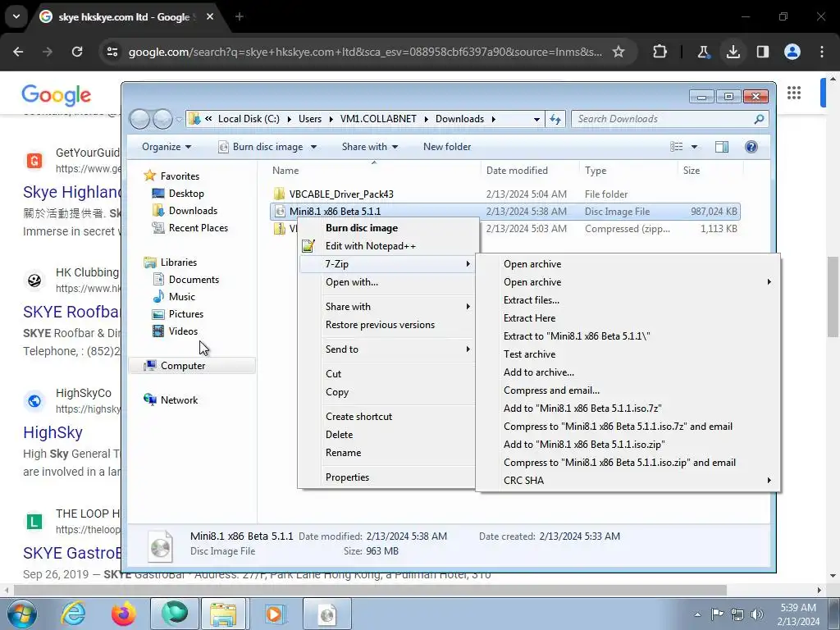Open Explorer help icon
Image resolution: width=840 pixels, height=630 pixels.
point(751,147)
